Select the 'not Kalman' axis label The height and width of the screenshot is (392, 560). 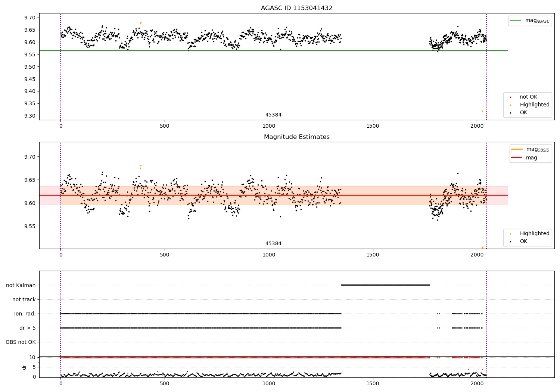tap(21, 285)
